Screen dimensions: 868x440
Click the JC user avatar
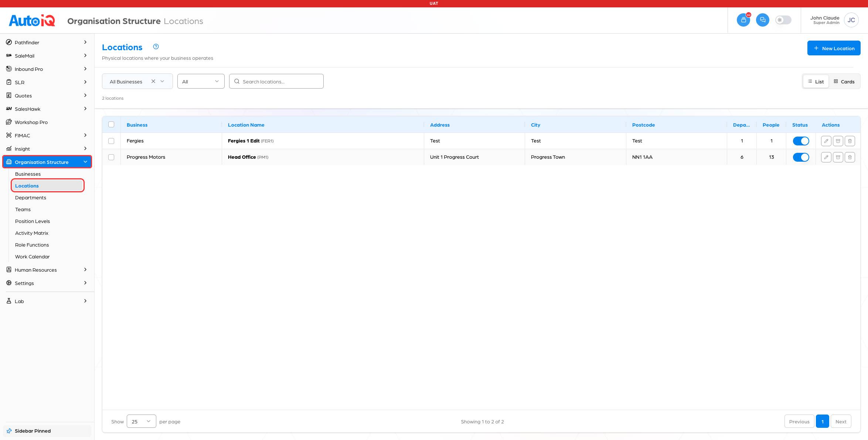[x=851, y=20]
